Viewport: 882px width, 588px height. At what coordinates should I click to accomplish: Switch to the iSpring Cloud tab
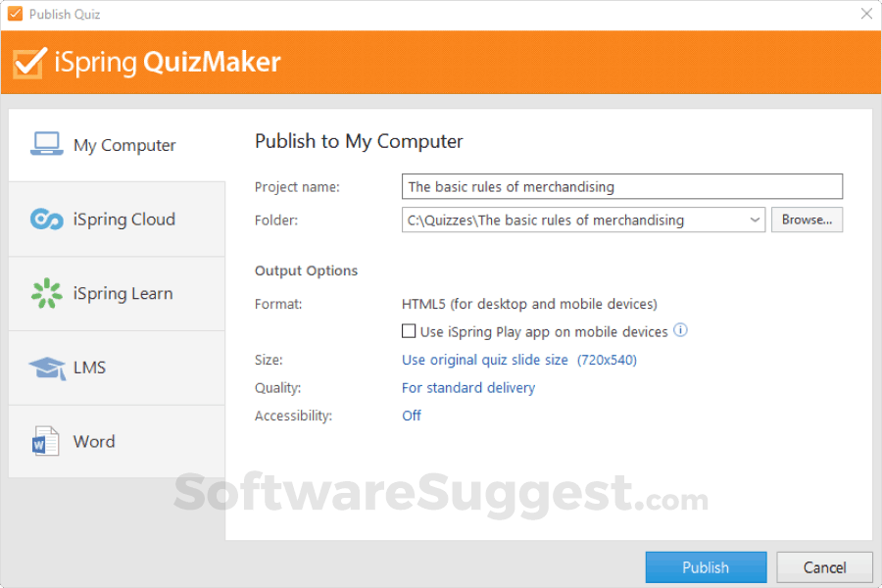pos(123,220)
